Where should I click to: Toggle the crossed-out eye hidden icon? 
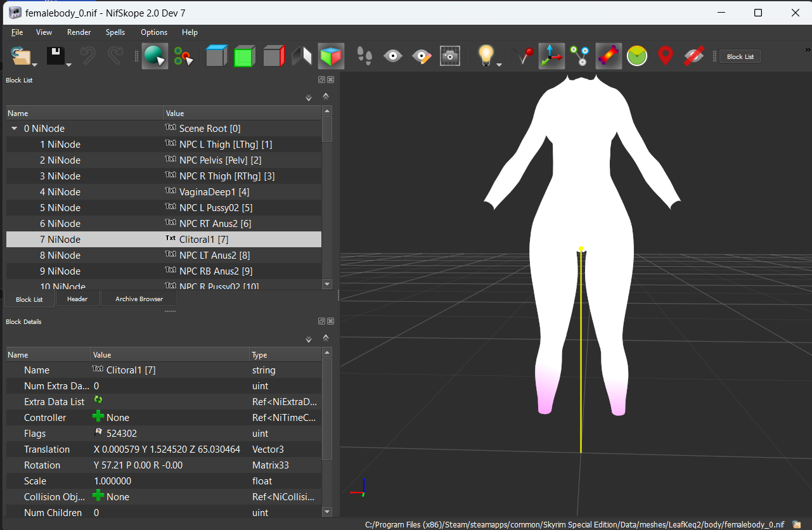coord(694,56)
